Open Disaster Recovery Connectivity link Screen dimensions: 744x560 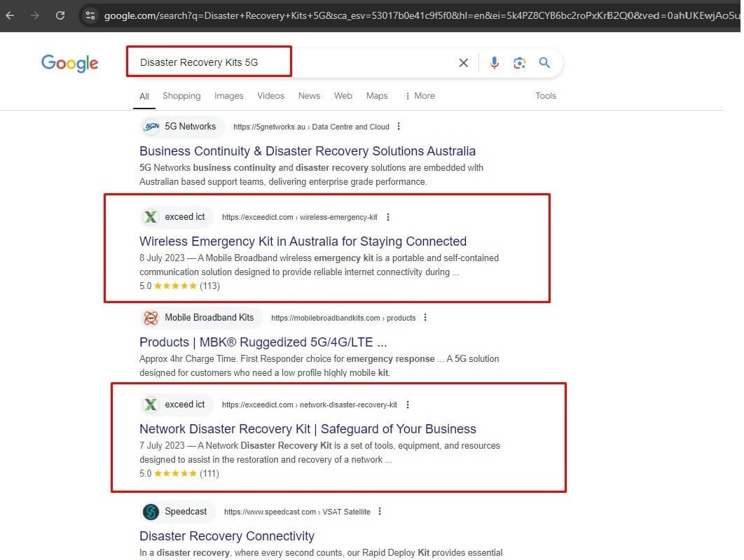click(227, 536)
